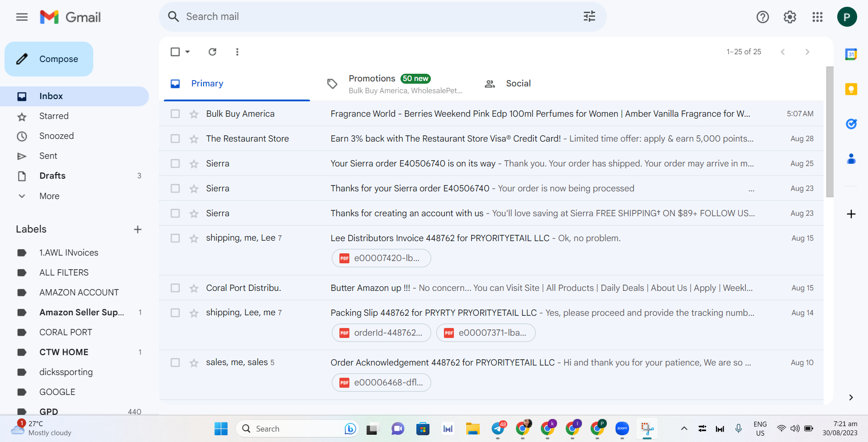The image size is (868, 442).
Task: Open Windows Start menu
Action: click(221, 428)
